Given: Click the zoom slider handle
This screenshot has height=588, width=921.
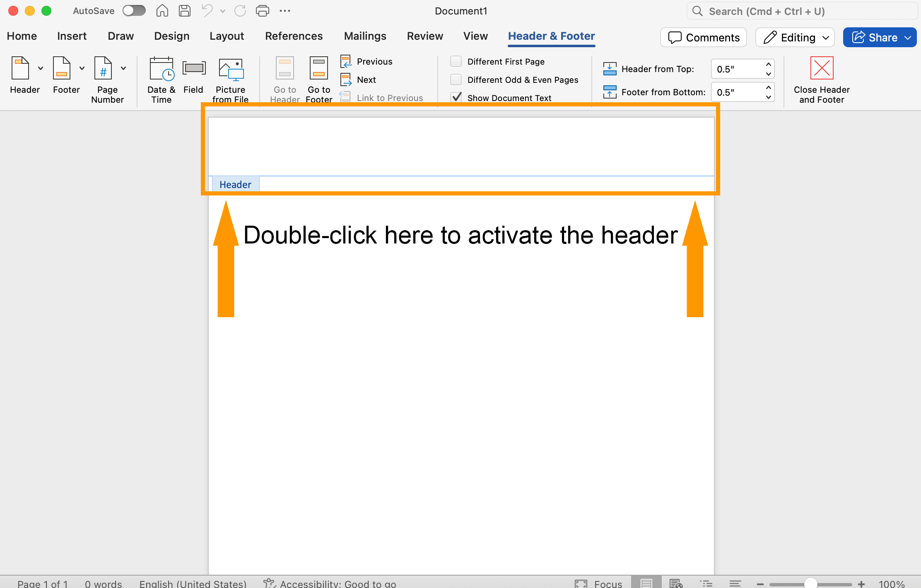Looking at the screenshot, I should point(810,583).
